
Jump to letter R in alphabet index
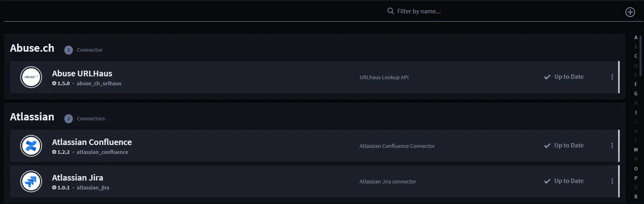(x=636, y=197)
